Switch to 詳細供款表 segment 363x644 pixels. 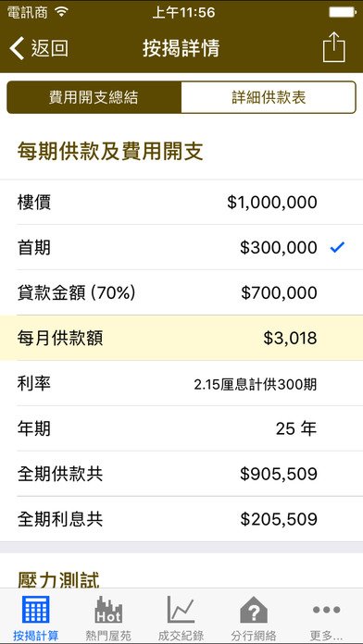coord(269,97)
